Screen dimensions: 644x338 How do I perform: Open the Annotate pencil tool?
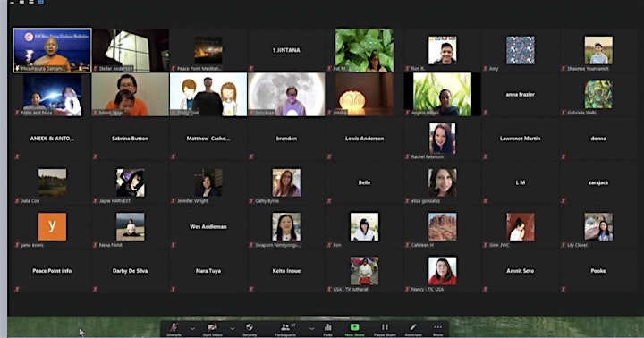point(413,329)
